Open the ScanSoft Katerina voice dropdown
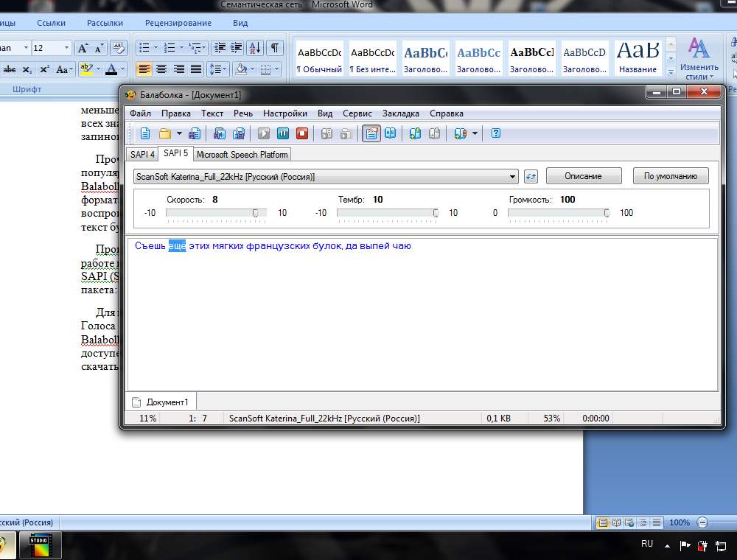This screenshot has width=737, height=560. pyautogui.click(x=513, y=177)
